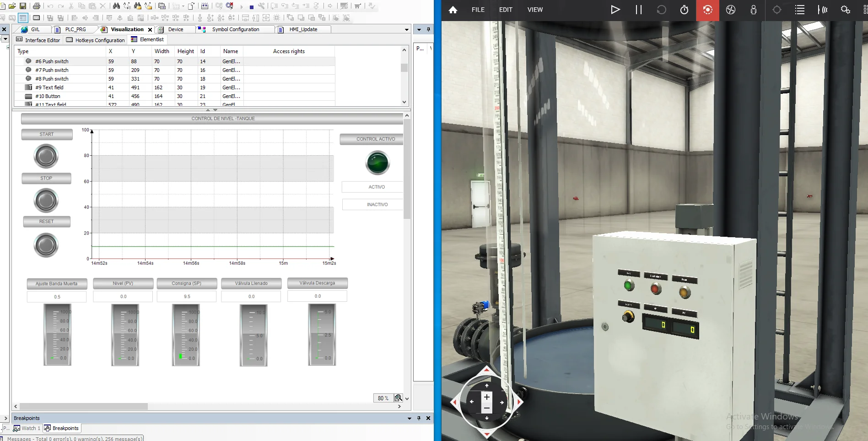Click the START button in the HMI

pyautogui.click(x=46, y=134)
